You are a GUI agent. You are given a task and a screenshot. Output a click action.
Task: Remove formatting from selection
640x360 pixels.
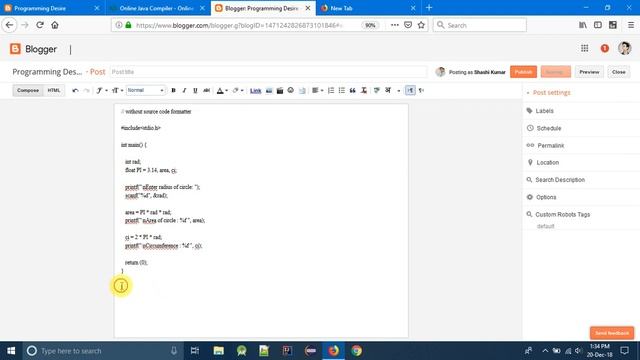click(x=364, y=91)
